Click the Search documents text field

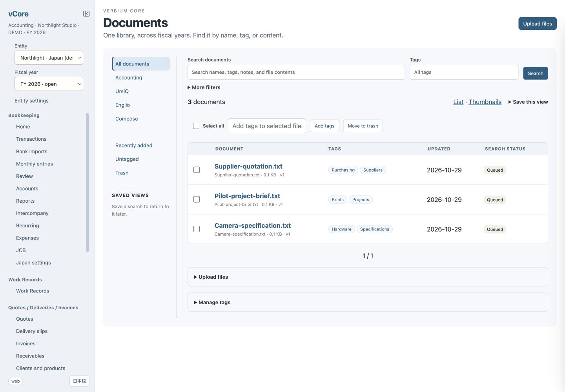[x=296, y=72]
